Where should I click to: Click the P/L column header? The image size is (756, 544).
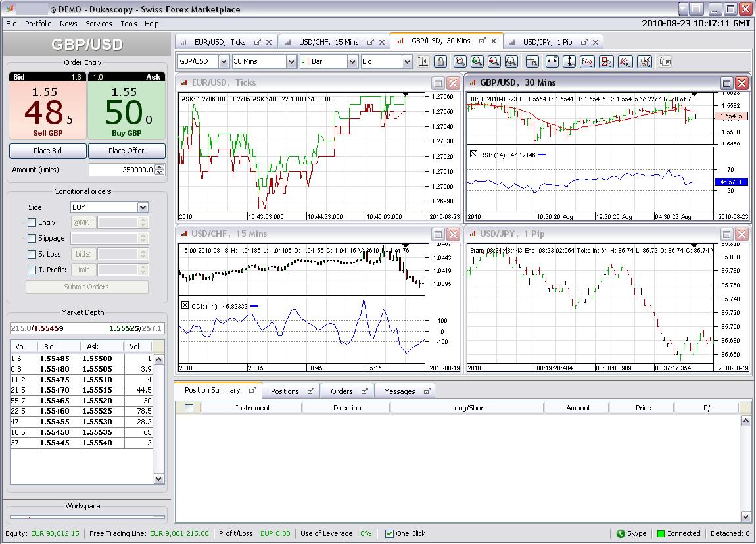tap(707, 408)
